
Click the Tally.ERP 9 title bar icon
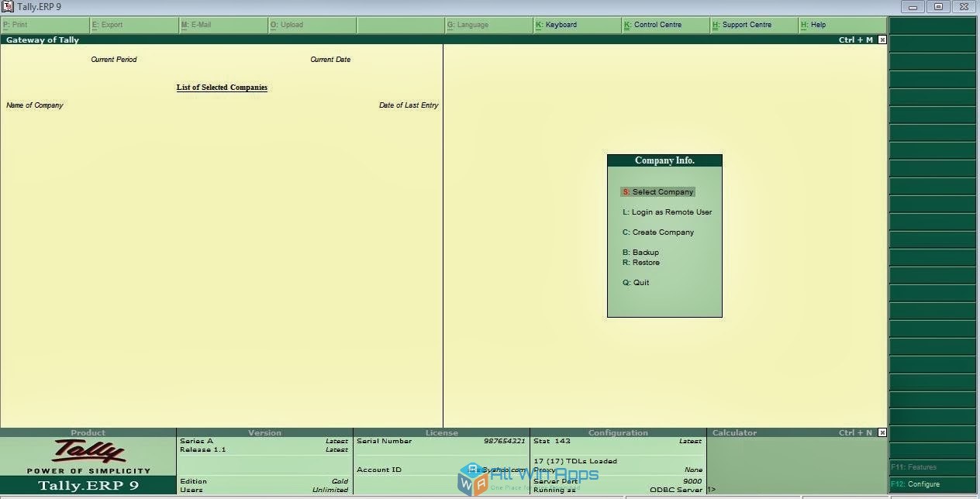[7, 7]
